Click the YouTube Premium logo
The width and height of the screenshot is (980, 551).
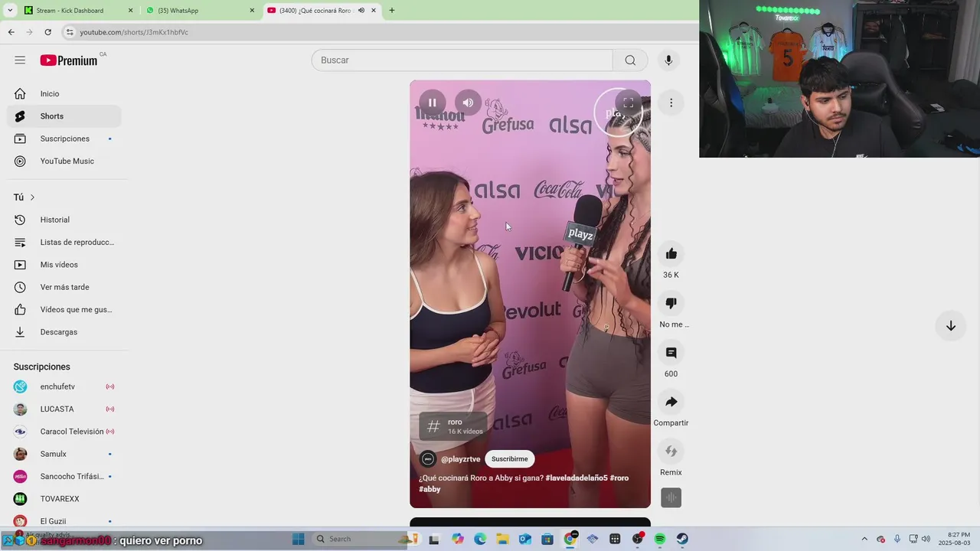pyautogui.click(x=69, y=60)
